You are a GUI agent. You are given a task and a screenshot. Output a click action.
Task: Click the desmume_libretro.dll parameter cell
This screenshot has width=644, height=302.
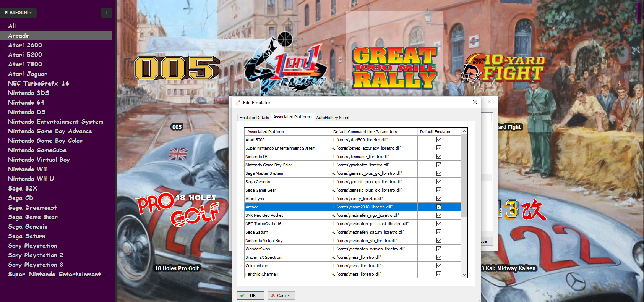(x=374, y=157)
